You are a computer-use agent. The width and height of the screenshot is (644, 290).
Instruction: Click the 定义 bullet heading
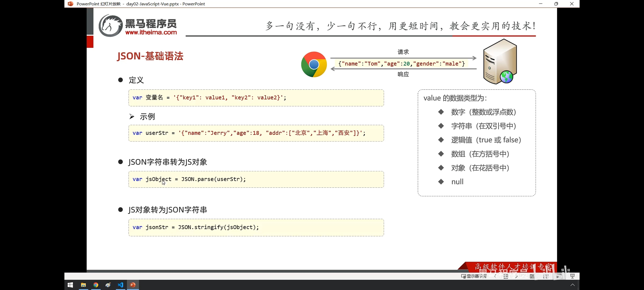(x=136, y=80)
